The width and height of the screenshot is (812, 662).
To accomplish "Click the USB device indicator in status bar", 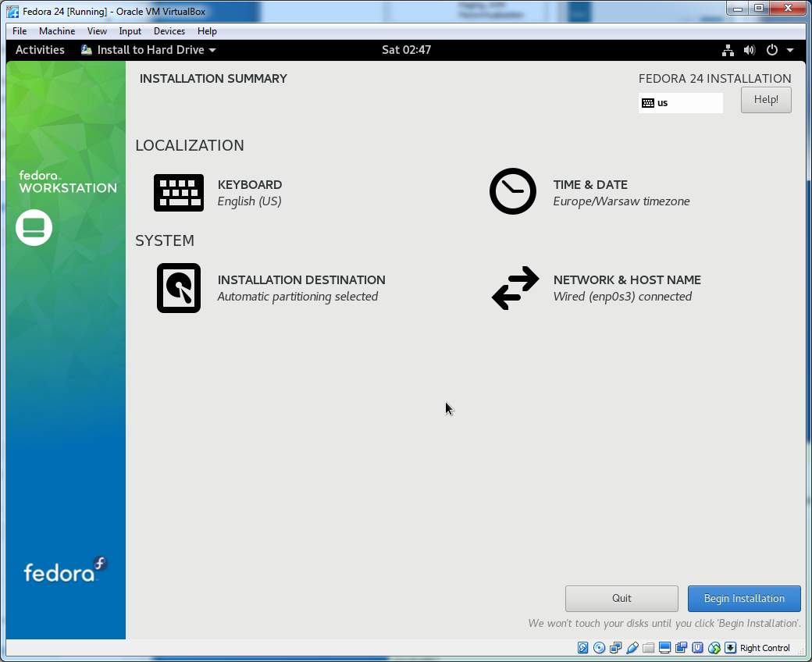I will pyautogui.click(x=632, y=648).
